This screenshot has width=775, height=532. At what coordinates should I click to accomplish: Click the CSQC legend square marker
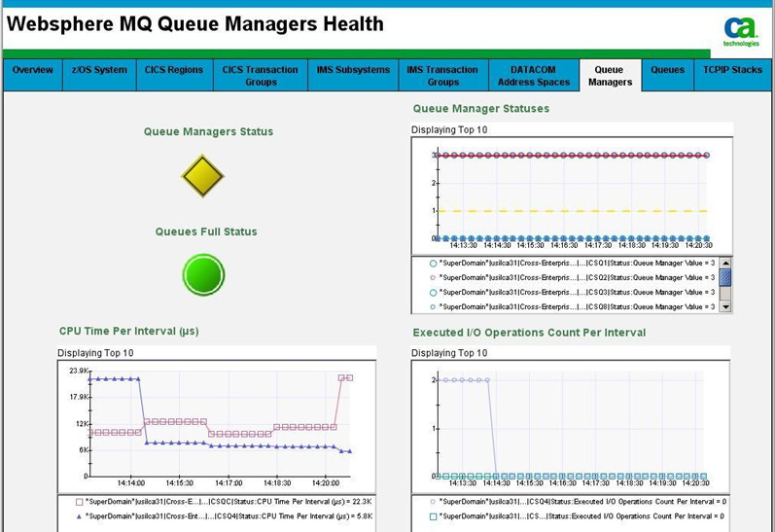(79, 502)
